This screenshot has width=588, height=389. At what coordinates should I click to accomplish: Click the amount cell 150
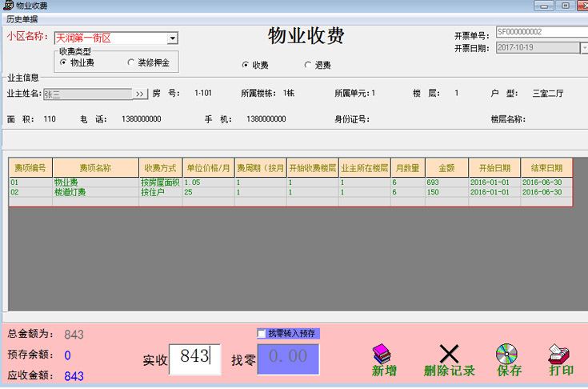coord(446,192)
